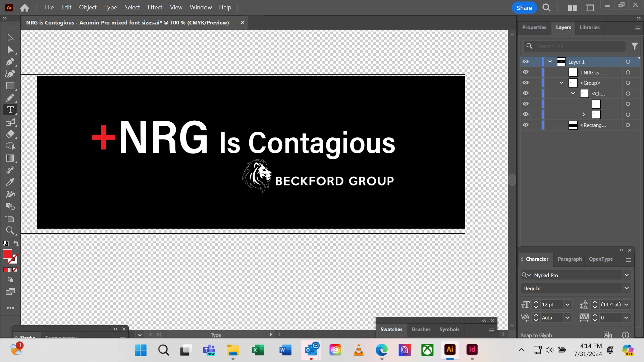The image size is (644, 362).
Task: Open the Effect menu
Action: (x=155, y=7)
